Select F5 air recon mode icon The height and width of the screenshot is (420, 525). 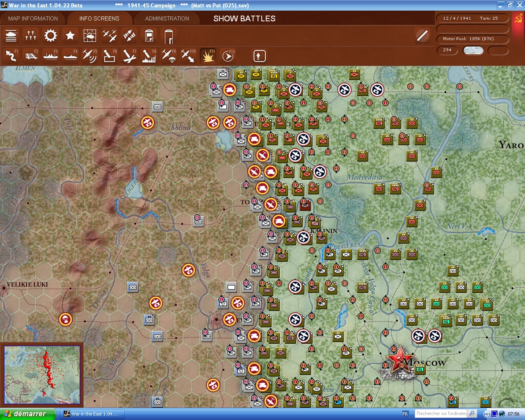click(90, 56)
